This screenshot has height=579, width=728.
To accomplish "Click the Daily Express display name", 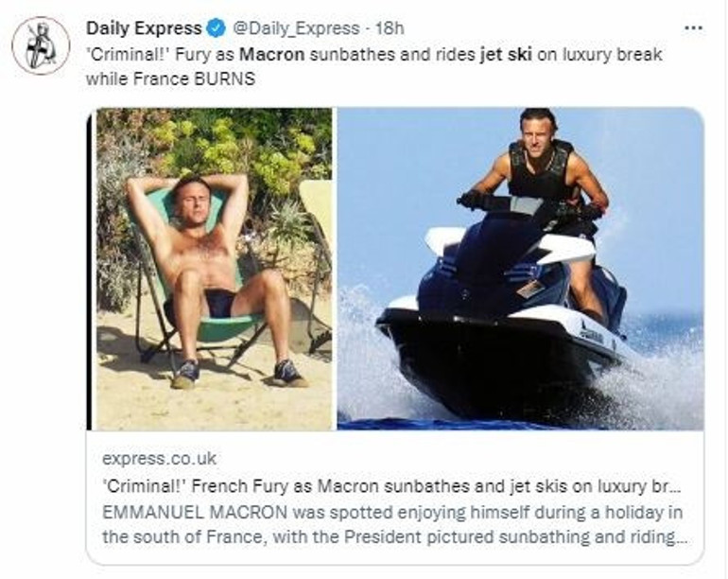I will click(144, 28).
